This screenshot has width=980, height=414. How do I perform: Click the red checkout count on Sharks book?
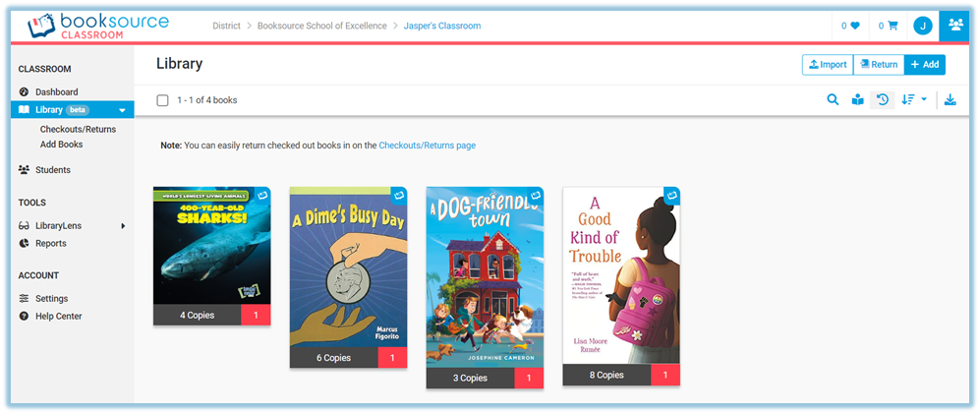pos(256,316)
